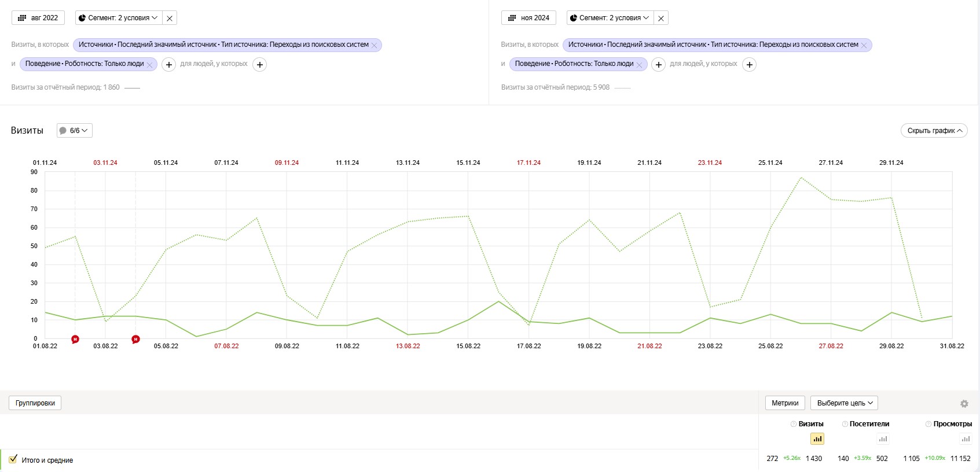Delete the right 'Только люди' robotness chip
This screenshot has width=980, height=472.
[639, 65]
